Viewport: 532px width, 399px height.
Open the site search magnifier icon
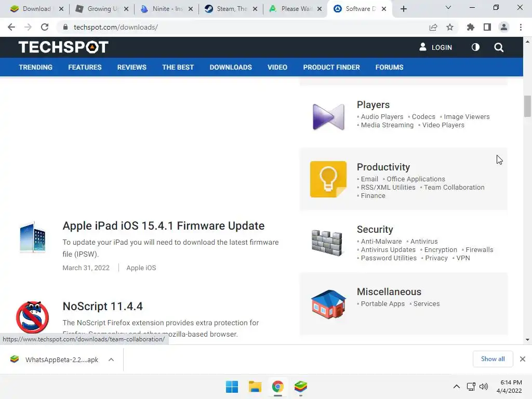coord(499,47)
